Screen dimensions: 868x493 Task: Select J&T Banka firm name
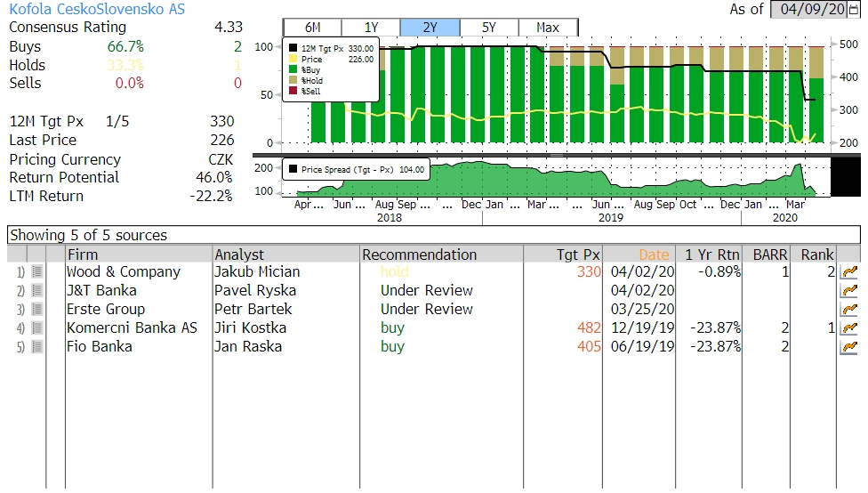click(101, 291)
